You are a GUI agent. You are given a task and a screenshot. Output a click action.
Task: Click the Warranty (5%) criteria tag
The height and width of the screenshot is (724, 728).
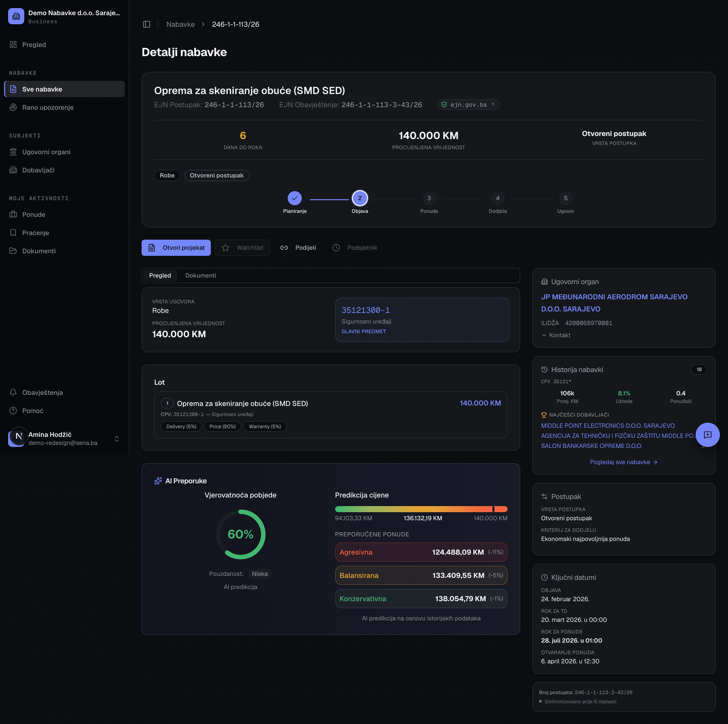point(265,427)
